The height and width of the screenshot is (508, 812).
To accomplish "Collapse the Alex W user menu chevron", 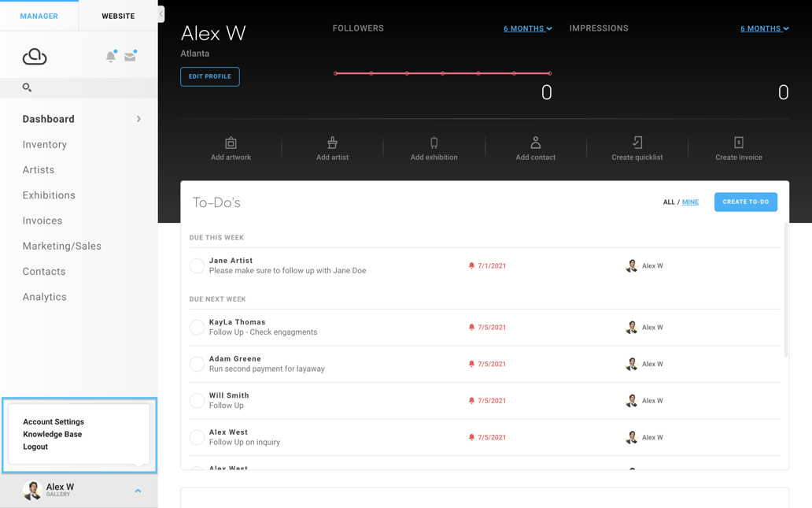I will (138, 491).
